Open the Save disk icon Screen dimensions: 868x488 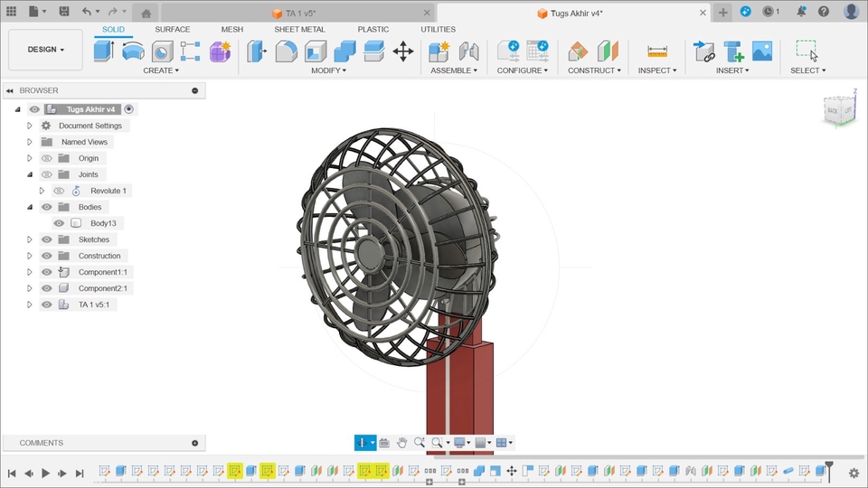tap(64, 12)
